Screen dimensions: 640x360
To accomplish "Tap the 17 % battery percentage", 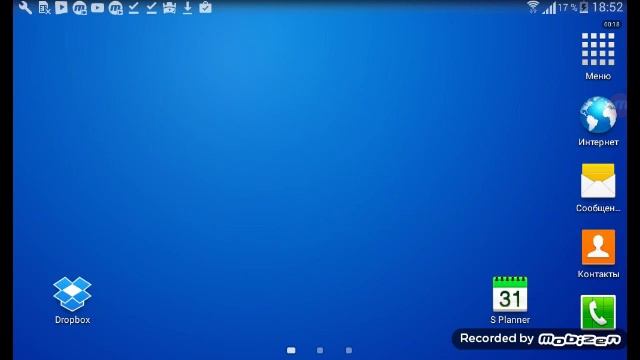I will click(x=568, y=7).
